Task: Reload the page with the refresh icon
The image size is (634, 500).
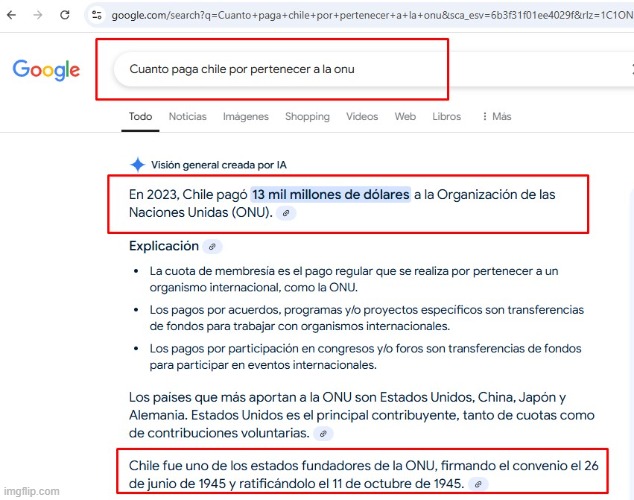Action: coord(65,15)
